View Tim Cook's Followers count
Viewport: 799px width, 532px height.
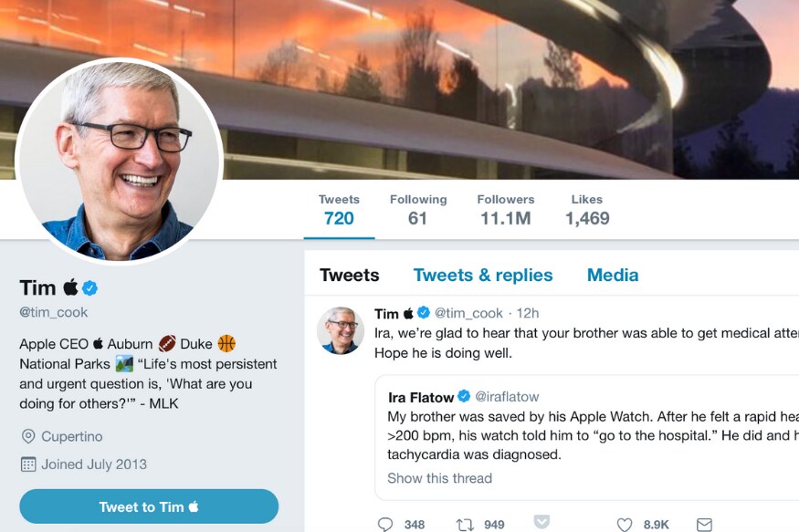(x=506, y=209)
